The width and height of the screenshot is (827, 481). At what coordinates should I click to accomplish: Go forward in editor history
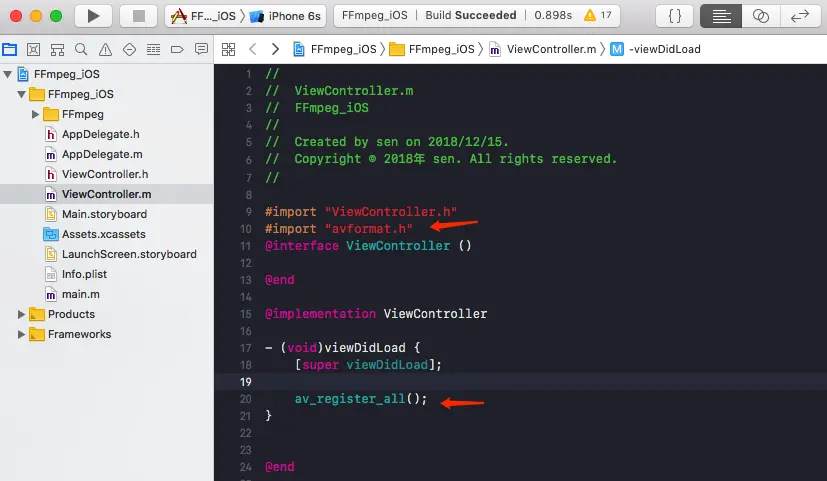275,50
